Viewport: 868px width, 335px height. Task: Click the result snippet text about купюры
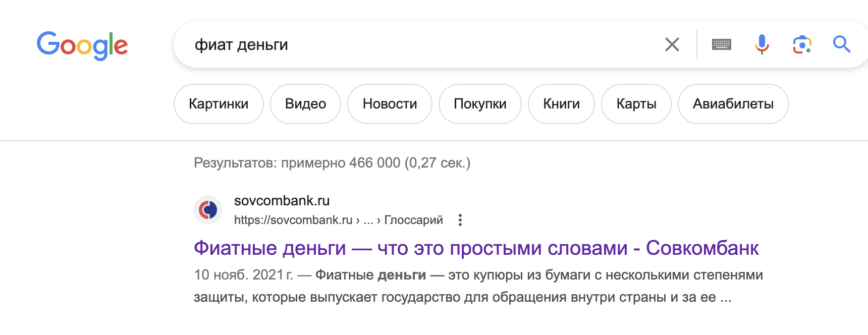tap(478, 286)
